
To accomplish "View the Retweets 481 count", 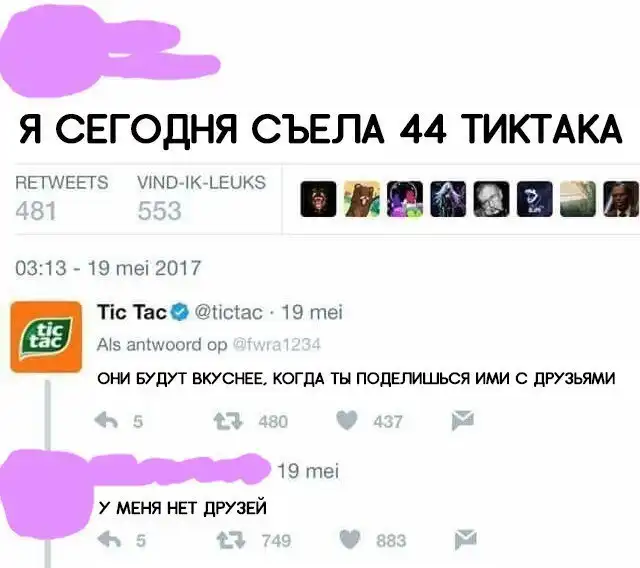I will (x=62, y=199).
